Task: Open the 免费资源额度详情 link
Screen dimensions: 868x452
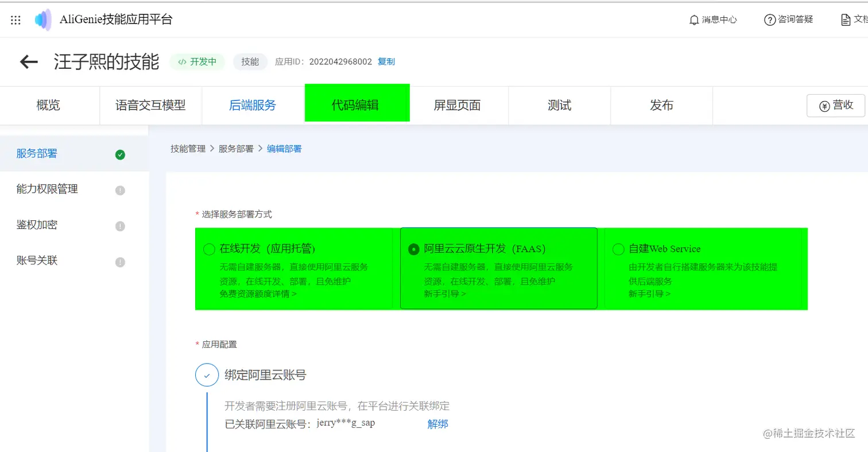Action: coord(258,294)
